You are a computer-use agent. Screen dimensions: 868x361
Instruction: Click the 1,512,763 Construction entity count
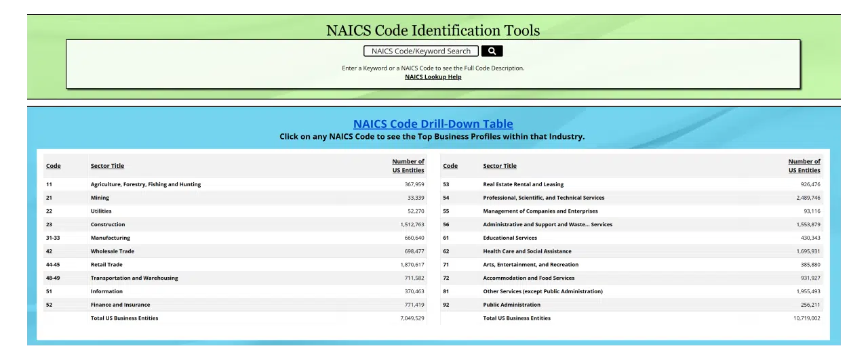[x=412, y=224]
